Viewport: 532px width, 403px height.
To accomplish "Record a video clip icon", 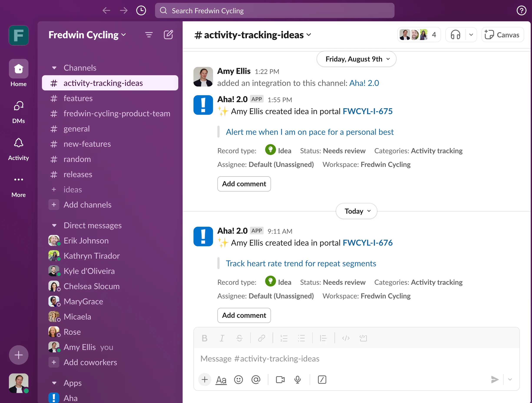I will [x=280, y=380].
